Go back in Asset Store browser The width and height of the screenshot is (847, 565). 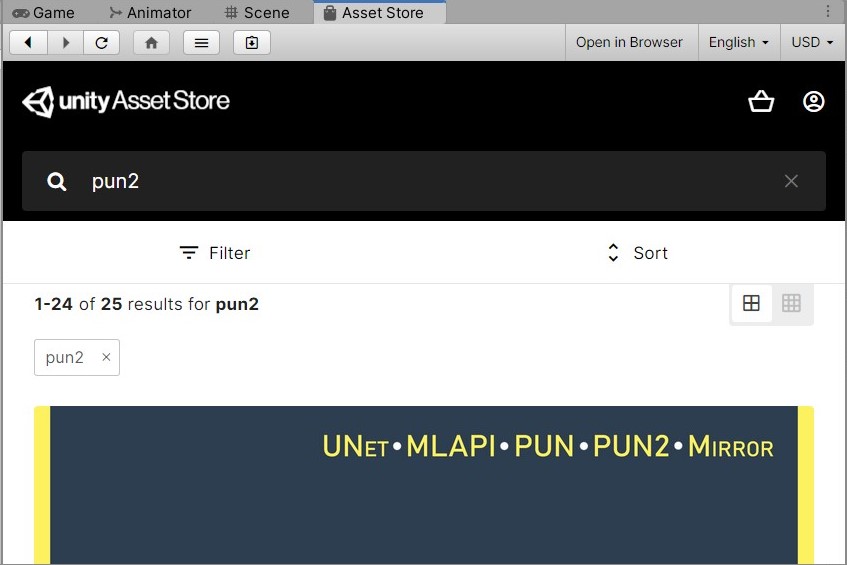click(29, 43)
